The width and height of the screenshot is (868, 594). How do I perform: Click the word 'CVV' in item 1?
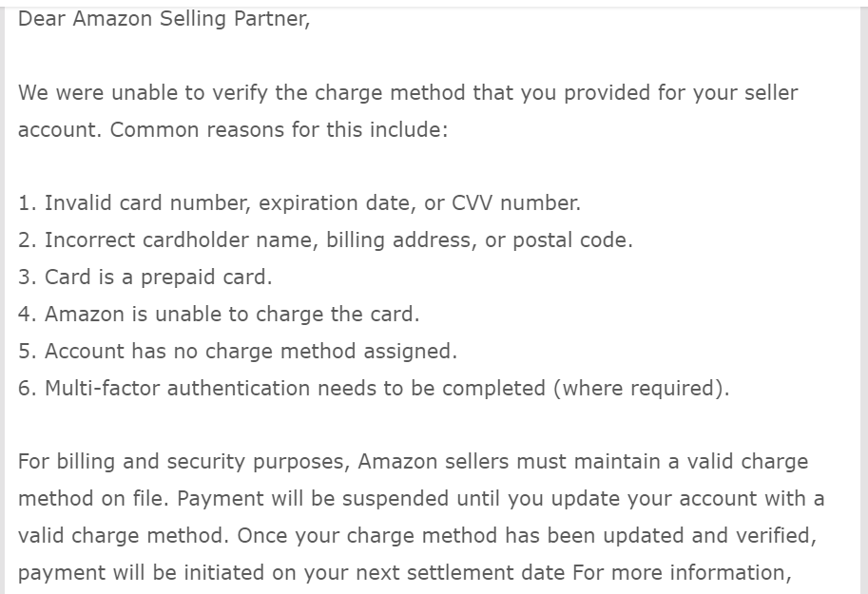472,203
